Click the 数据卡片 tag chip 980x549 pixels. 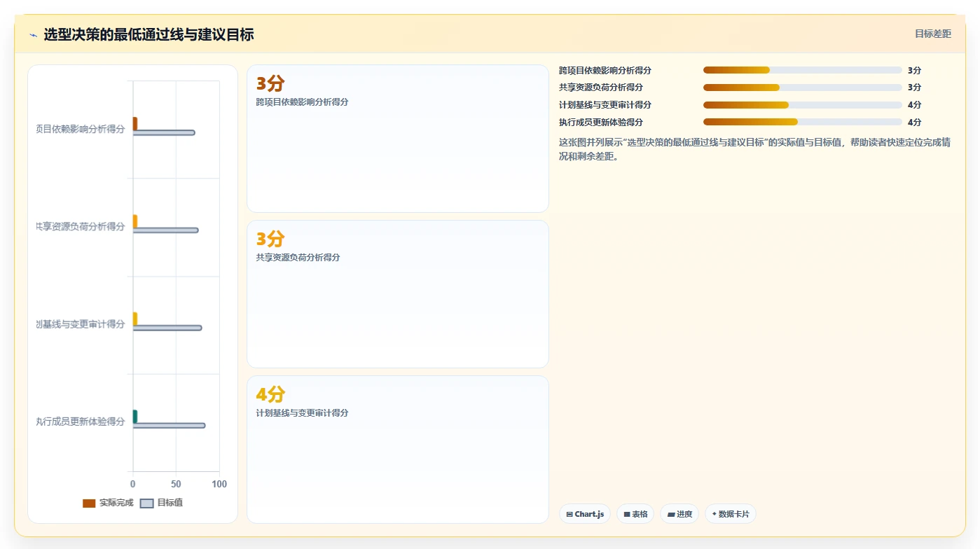coord(731,514)
